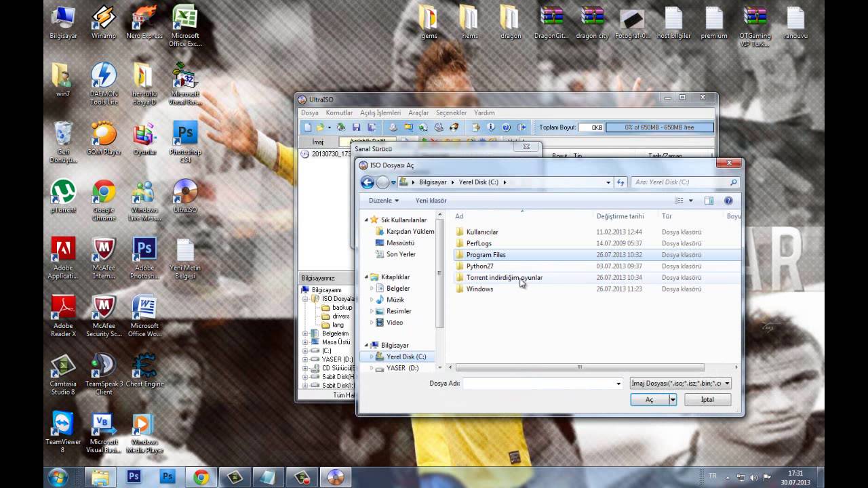Select the Kullanıcılar folder

click(482, 232)
